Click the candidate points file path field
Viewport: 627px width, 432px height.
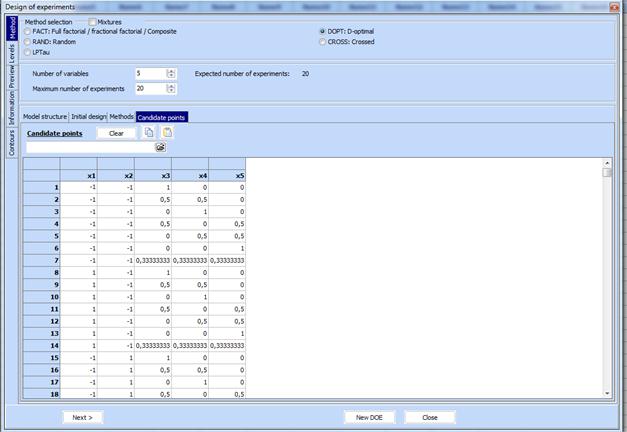[90, 147]
